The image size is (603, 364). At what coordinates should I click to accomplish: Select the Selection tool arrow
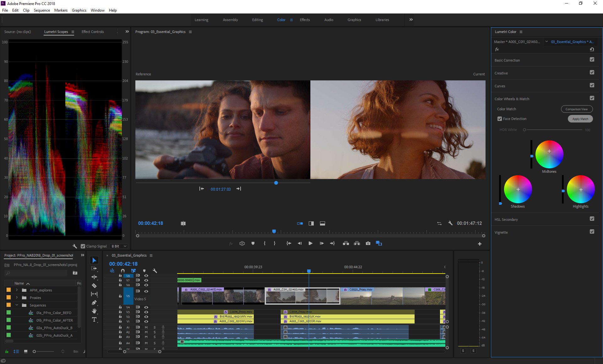tap(94, 260)
